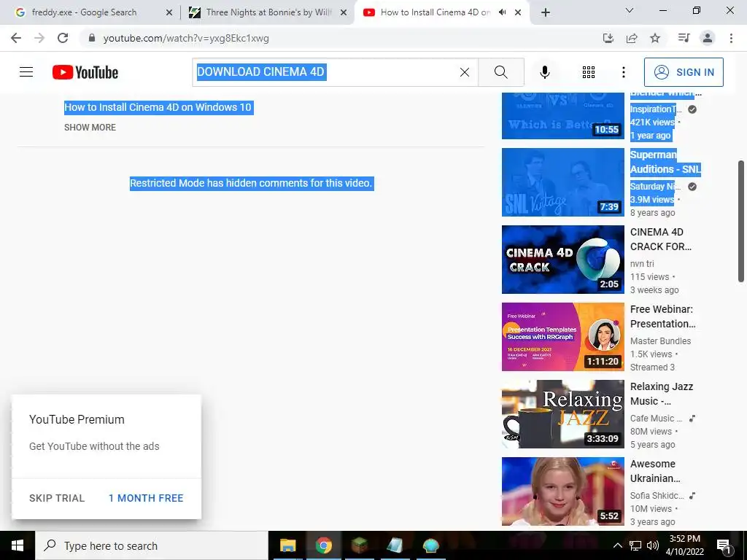Open the YouTube hamburger guide menu
Viewport: 747px width, 560px height.
(26, 72)
